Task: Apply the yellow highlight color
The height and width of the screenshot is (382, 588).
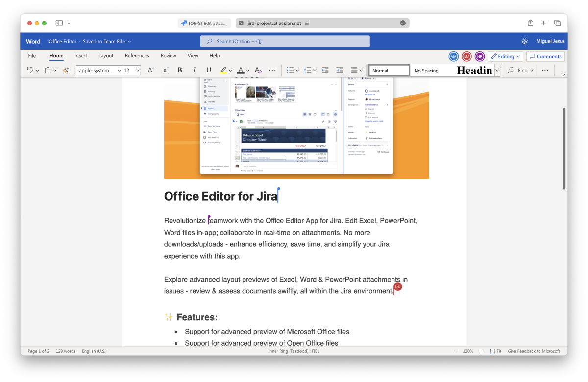Action: [223, 71]
